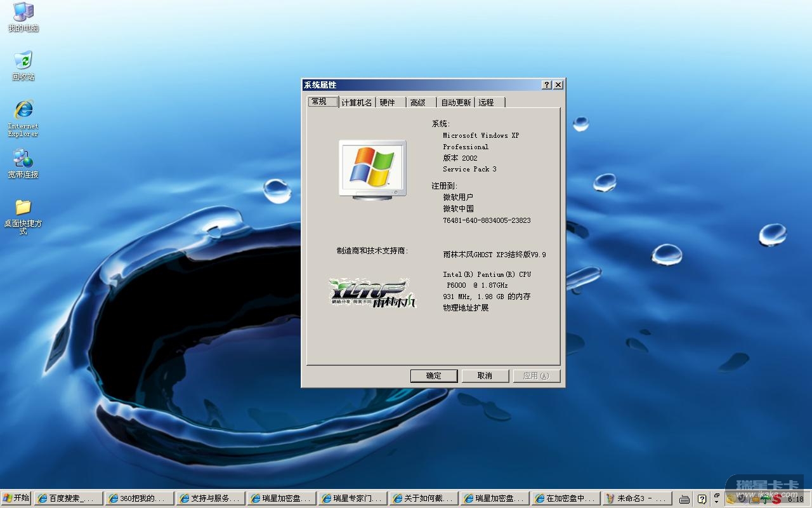Switch to 瑞星专家门 taskbar window
The height and width of the screenshot is (508, 812).
(353, 498)
